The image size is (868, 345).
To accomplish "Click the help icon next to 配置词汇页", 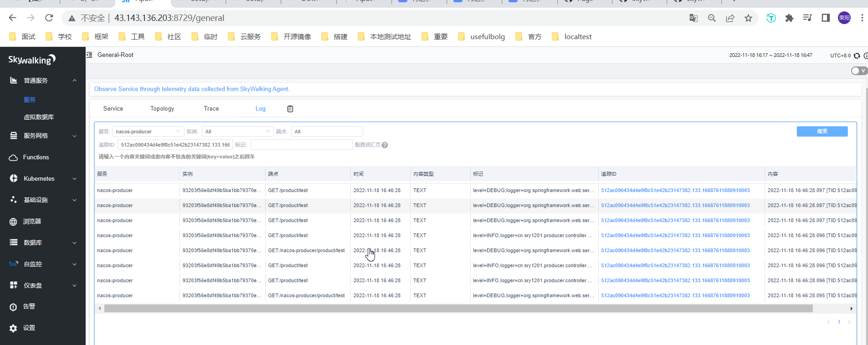I will (385, 145).
